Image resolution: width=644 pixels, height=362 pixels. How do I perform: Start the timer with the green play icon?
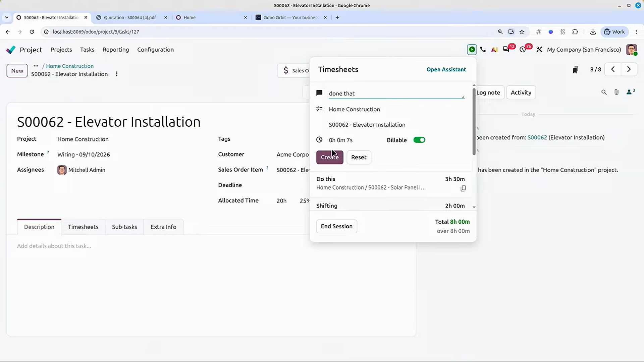coord(472,50)
